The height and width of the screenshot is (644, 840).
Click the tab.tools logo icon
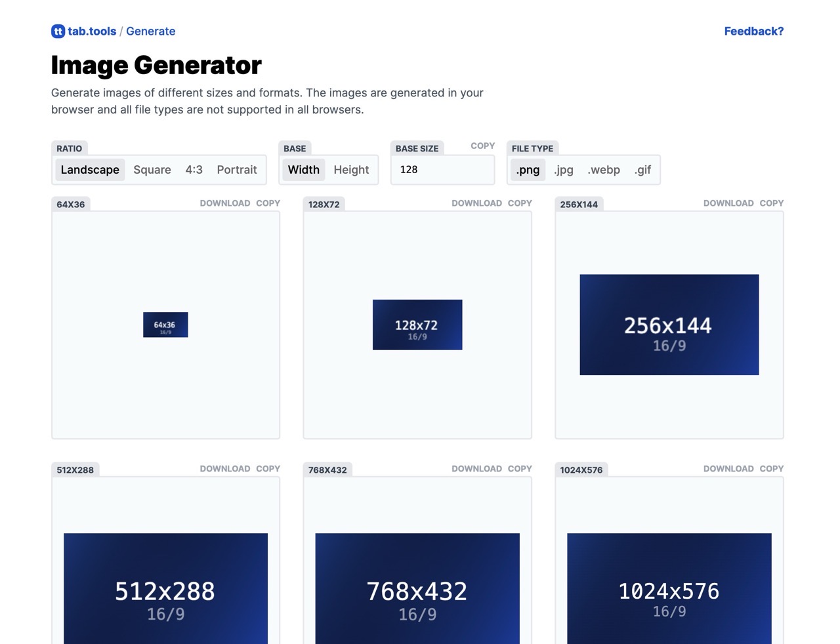point(58,31)
